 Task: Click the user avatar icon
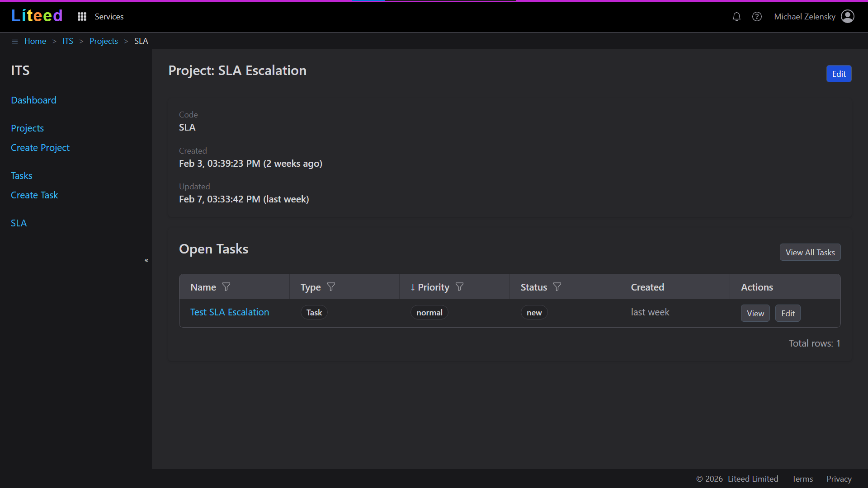coord(847,17)
